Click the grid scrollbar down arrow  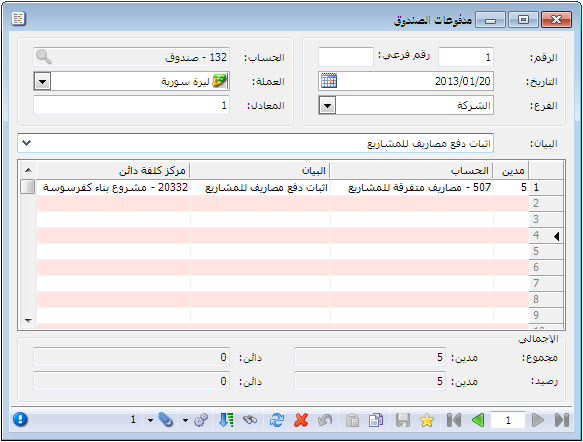coord(28,320)
